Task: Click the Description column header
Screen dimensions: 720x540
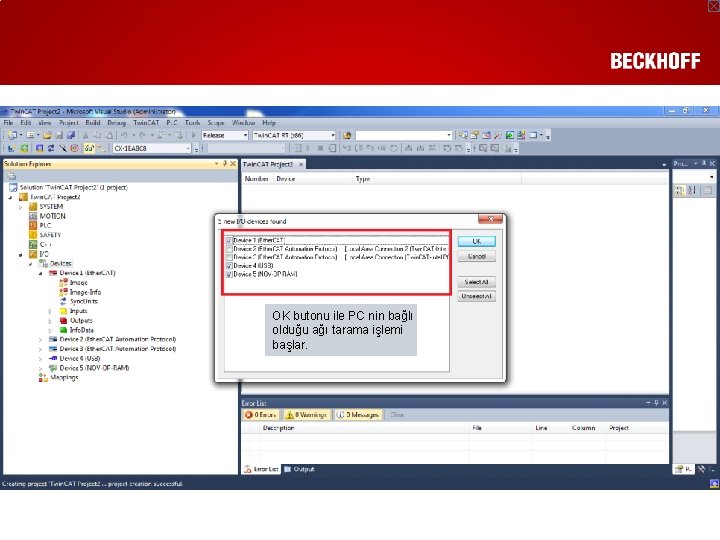Action: point(278,428)
